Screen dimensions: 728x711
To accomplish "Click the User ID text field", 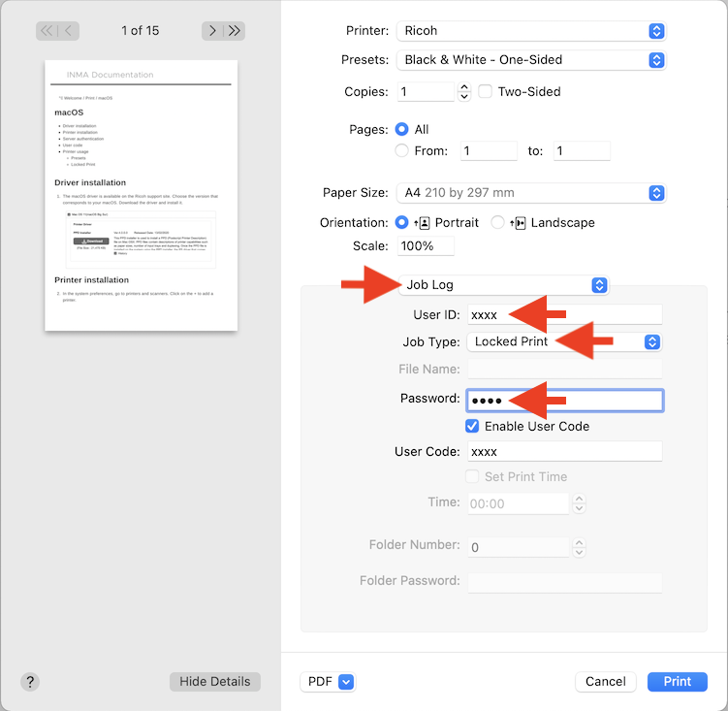I will coord(564,314).
